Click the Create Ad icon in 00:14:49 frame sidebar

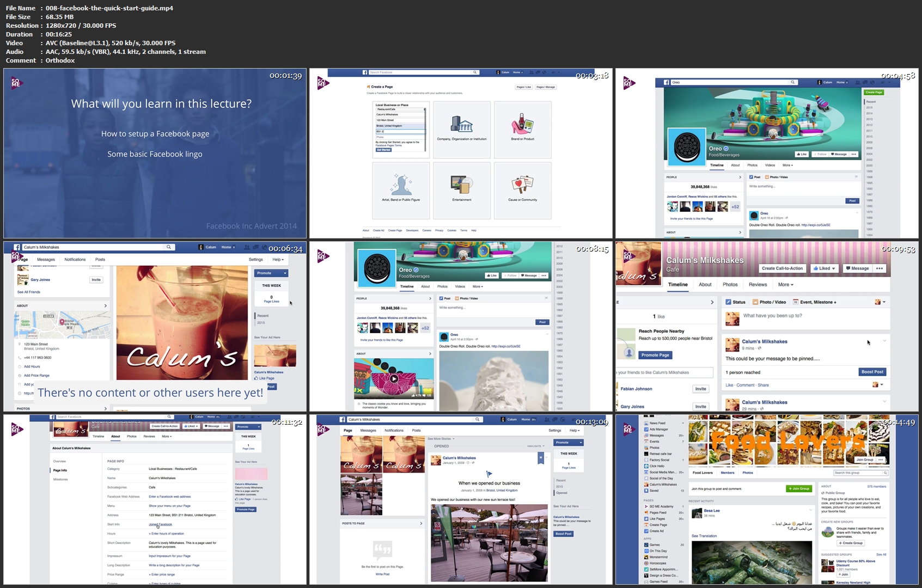point(646,531)
